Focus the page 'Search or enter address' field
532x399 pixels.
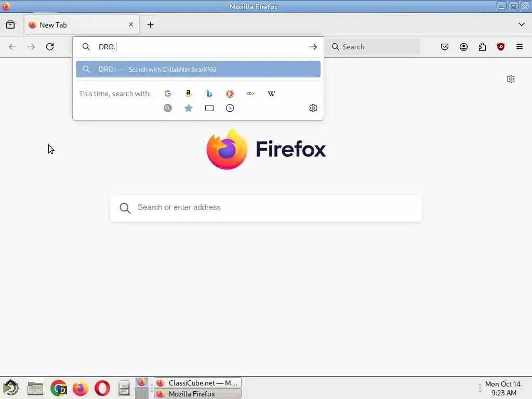266,208
